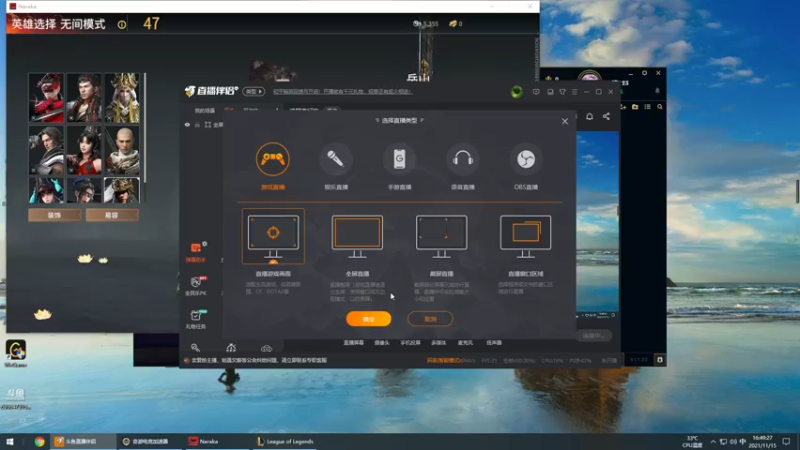Screen dimensions: 800x450
Task: Toggle the scene eye visibility icon
Action: [x=187, y=124]
